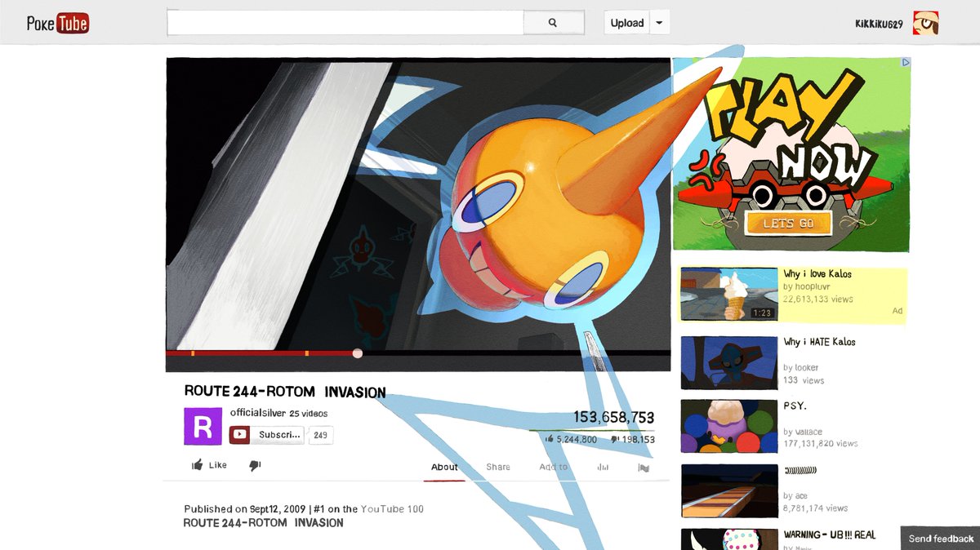This screenshot has width=980, height=550.
Task: Click the Send feedback button
Action: (941, 539)
